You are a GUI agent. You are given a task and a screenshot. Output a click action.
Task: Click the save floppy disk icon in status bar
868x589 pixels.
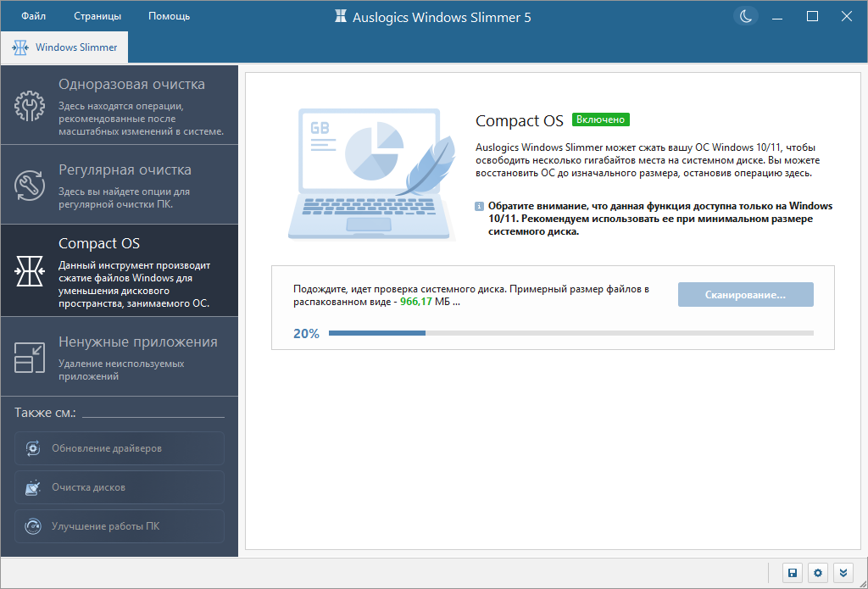coord(793,573)
